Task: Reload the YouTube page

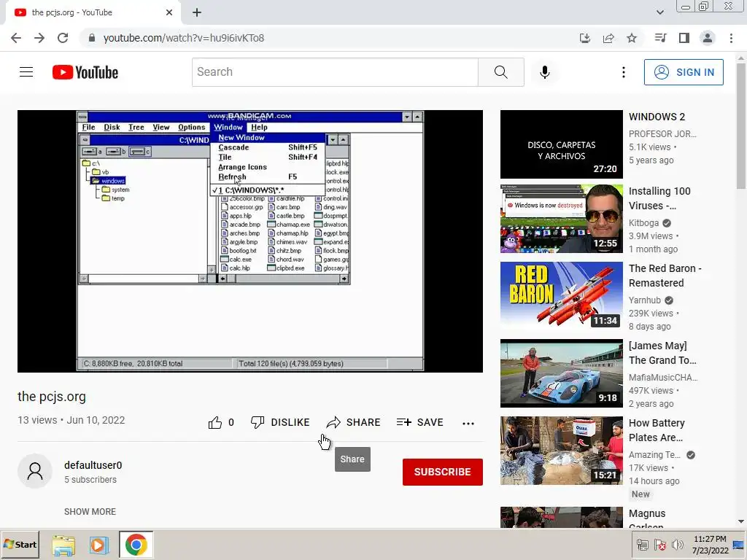Action: tap(63, 38)
